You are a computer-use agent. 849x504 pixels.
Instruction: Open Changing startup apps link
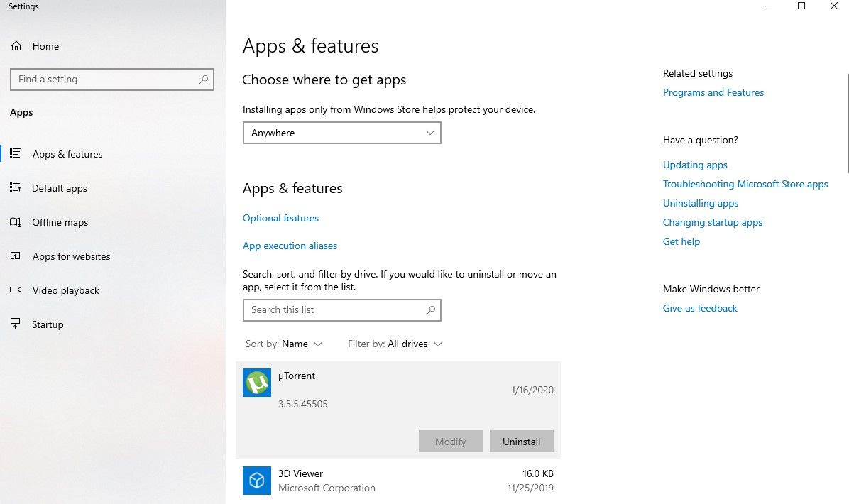[712, 222]
